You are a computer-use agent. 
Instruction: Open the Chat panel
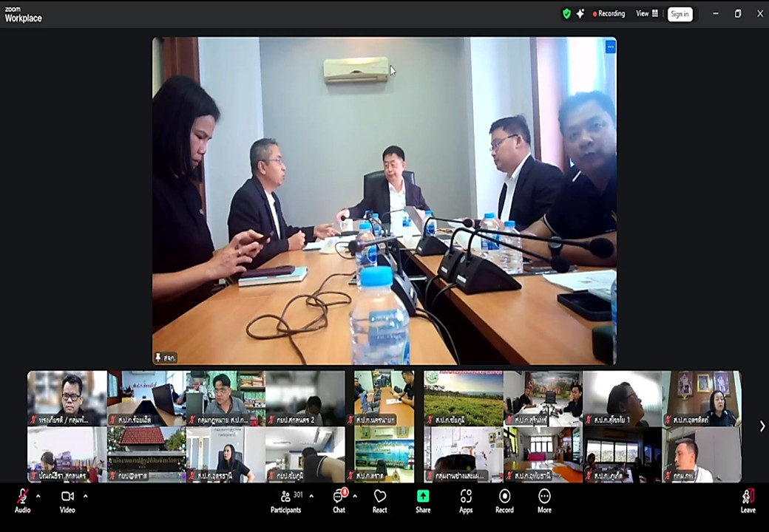point(339,502)
